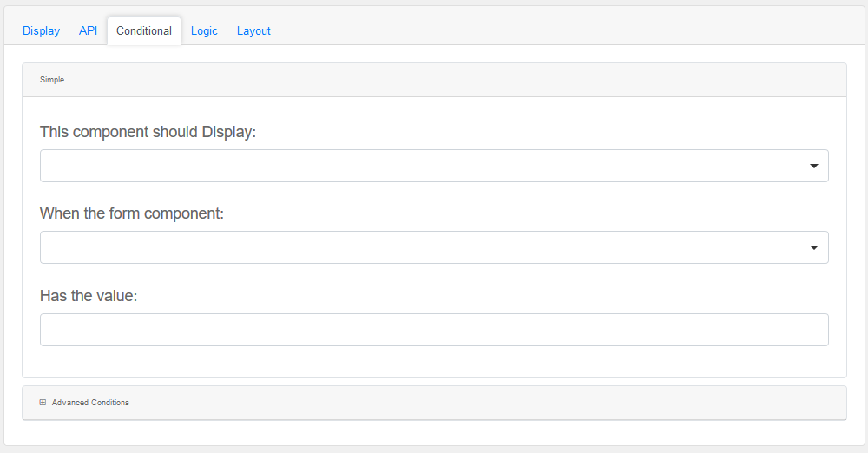Open the 'When the form component' select box
The width and height of the screenshot is (868, 453).
417,247
